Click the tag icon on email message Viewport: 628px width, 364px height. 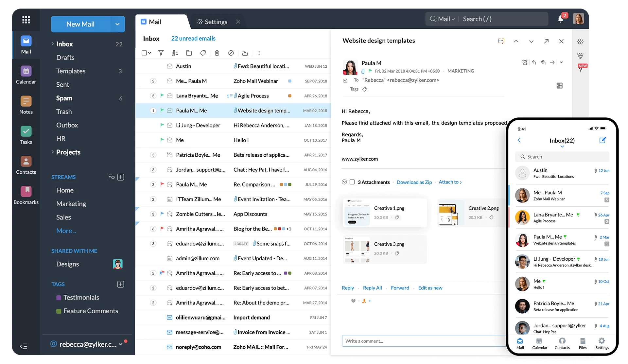point(364,89)
